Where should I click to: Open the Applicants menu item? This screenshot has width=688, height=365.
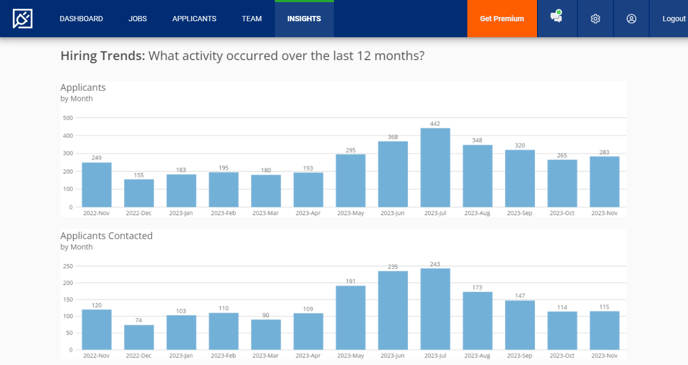[194, 19]
